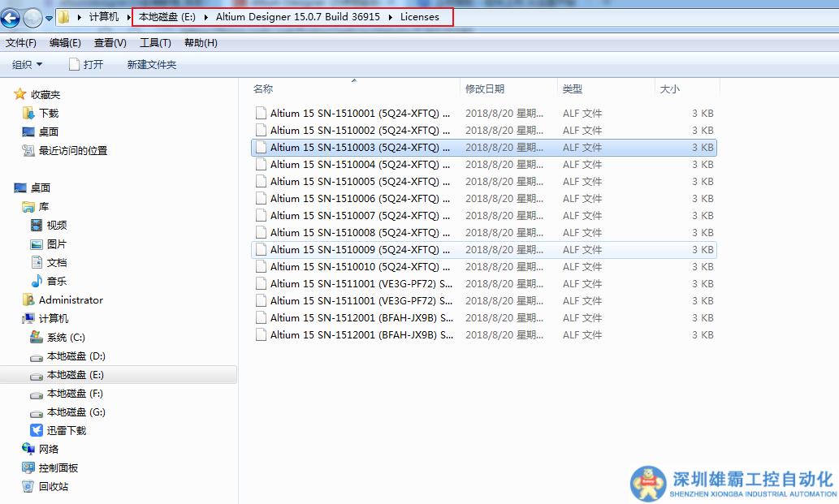Open the Recycle Bin (回收站) icon
The image size is (839, 504).
tap(29, 487)
